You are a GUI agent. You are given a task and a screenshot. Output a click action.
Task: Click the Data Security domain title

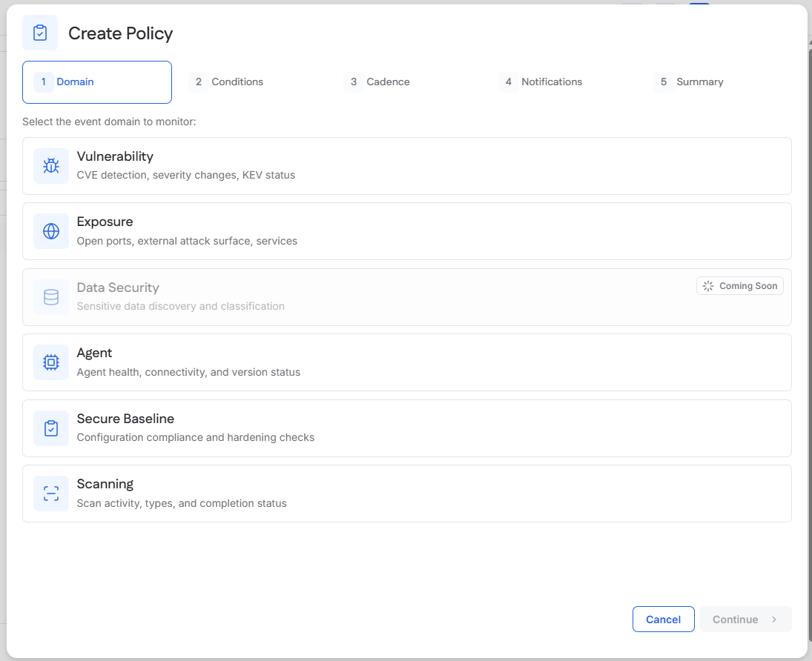pyautogui.click(x=118, y=288)
